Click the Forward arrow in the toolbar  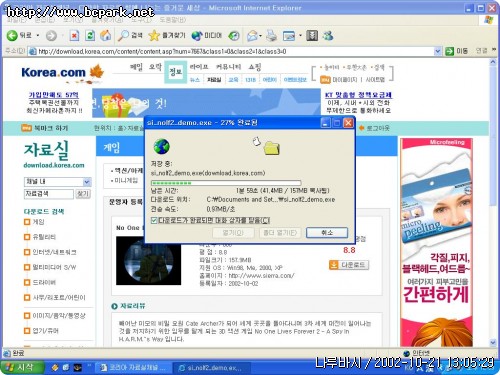pyautogui.click(x=51, y=36)
